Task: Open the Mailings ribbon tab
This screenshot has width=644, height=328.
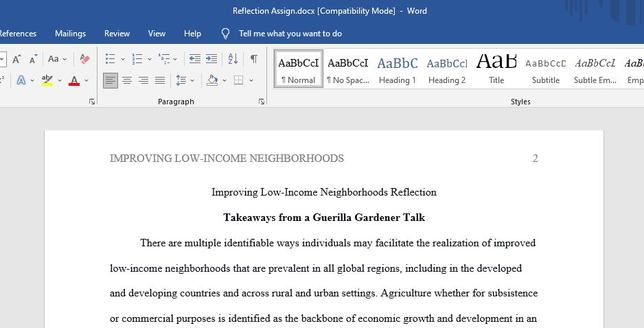Action: [70, 34]
